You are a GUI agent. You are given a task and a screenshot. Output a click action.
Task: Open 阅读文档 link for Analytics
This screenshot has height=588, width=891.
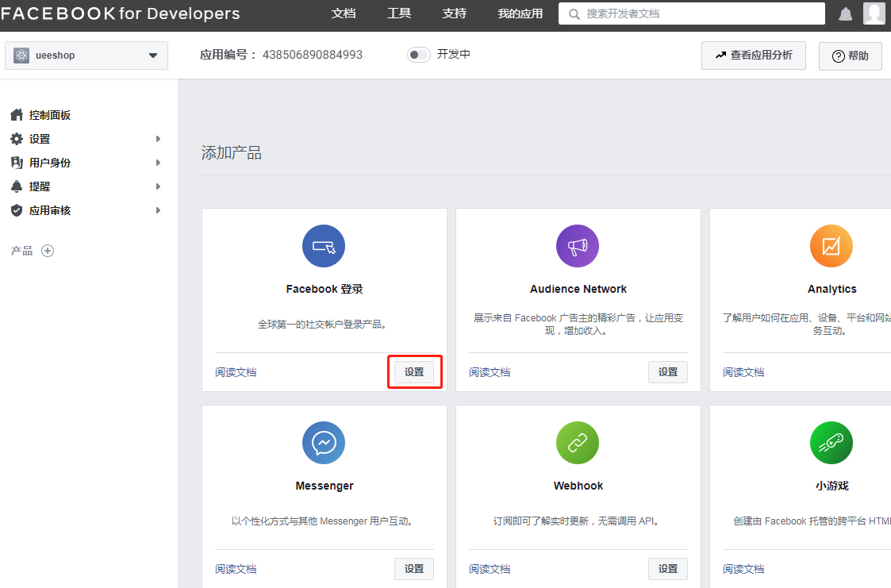(744, 372)
